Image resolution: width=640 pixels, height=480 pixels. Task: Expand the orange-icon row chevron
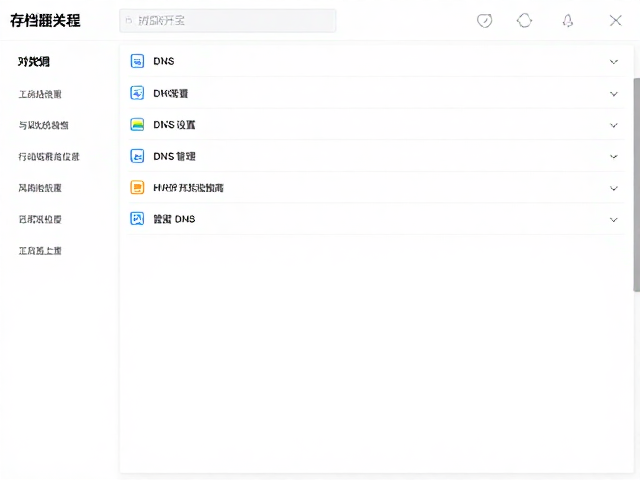point(613,188)
